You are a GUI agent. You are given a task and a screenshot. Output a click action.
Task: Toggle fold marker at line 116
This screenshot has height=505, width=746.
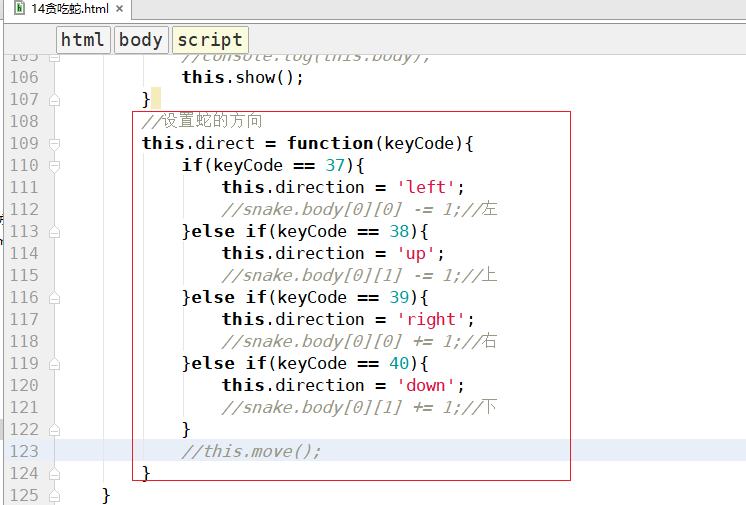(54, 297)
